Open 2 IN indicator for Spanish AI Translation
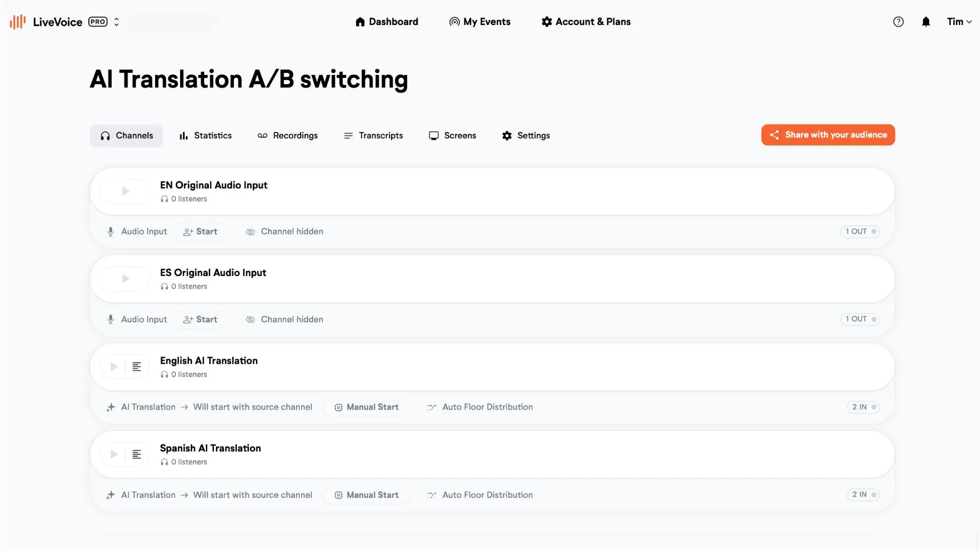 [863, 495]
